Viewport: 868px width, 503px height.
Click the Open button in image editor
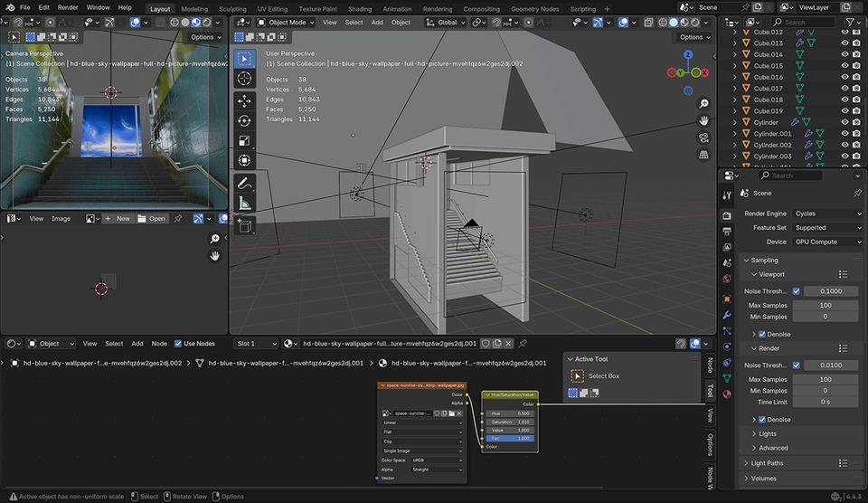pos(153,219)
